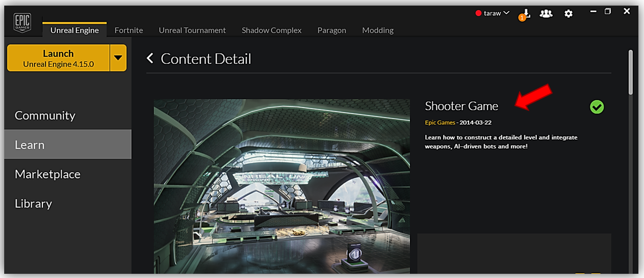This screenshot has height=278, width=644.
Task: Open the engine version dropdown arrow beside Launch
Action: (118, 58)
